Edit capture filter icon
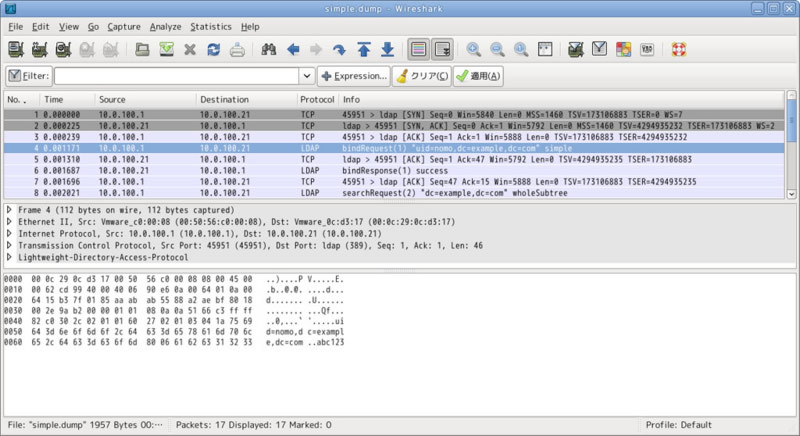Viewport: 800px width, 436px height. pos(576,49)
